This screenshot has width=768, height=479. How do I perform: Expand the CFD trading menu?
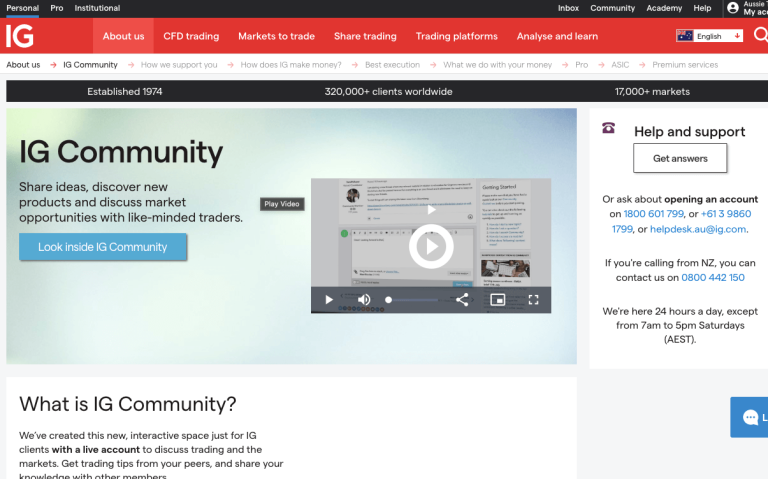[x=191, y=36]
